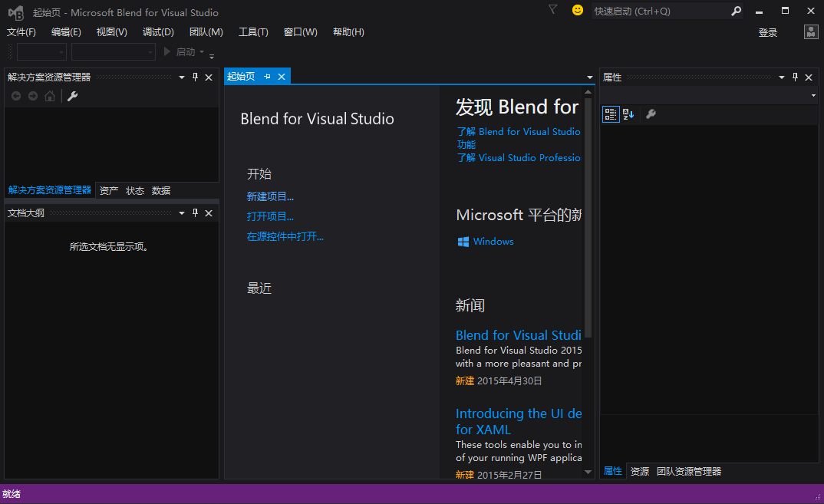
Task: Open the first solution configuration combo box
Action: 42,51
